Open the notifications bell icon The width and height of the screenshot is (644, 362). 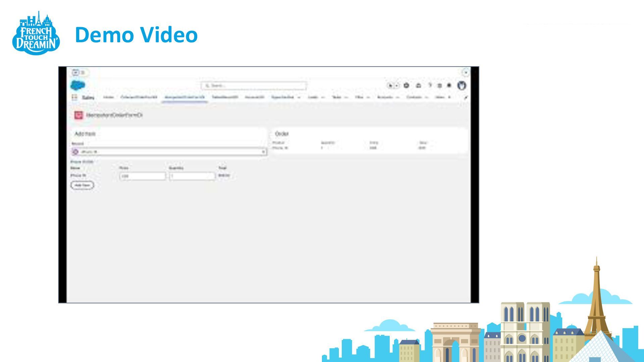coord(449,85)
